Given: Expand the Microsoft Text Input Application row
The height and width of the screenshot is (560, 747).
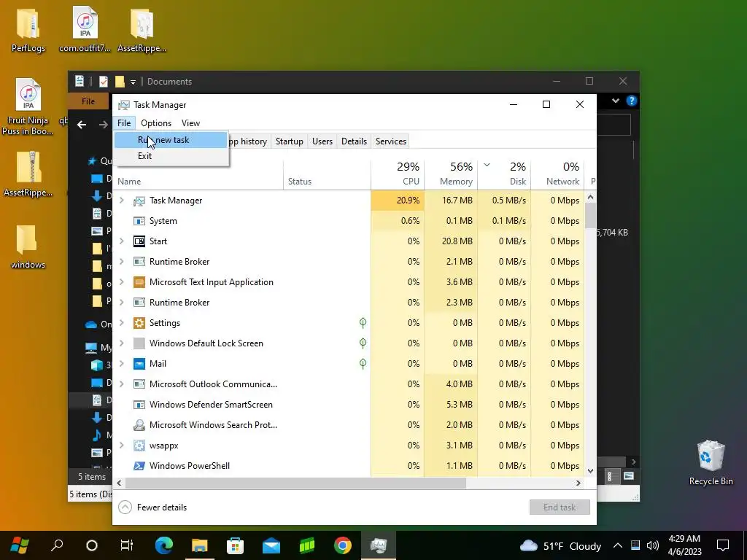Looking at the screenshot, I should pyautogui.click(x=122, y=282).
